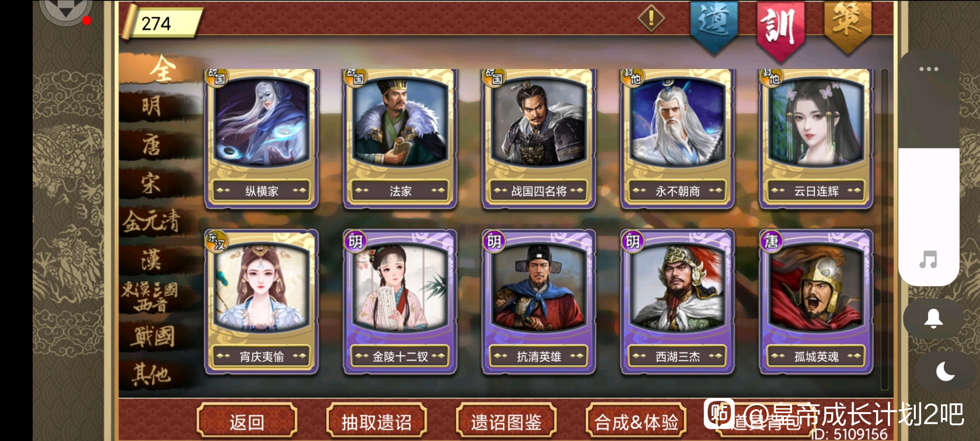Click the 合成&体验 button
Viewport: 980px width, 441px height.
(x=636, y=421)
